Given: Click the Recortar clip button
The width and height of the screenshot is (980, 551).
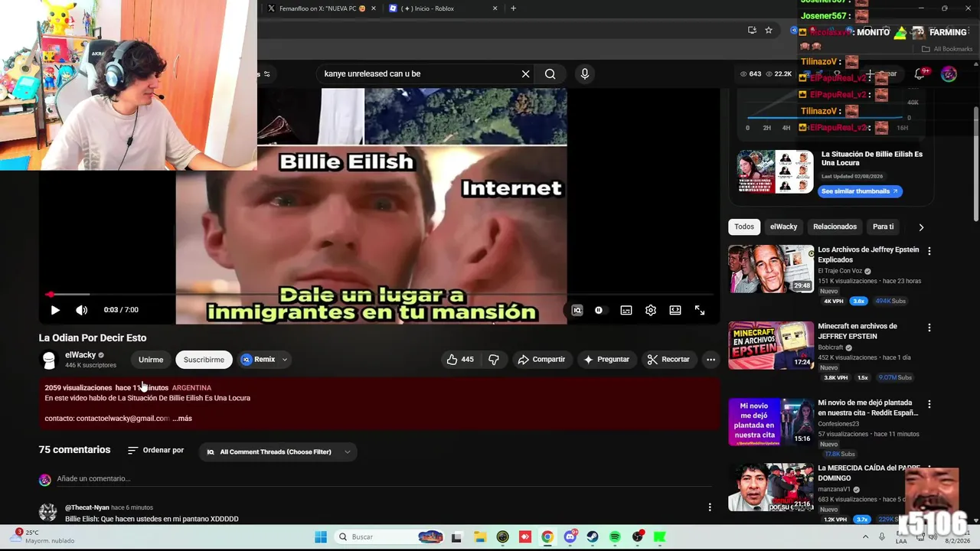Looking at the screenshot, I should tap(668, 360).
